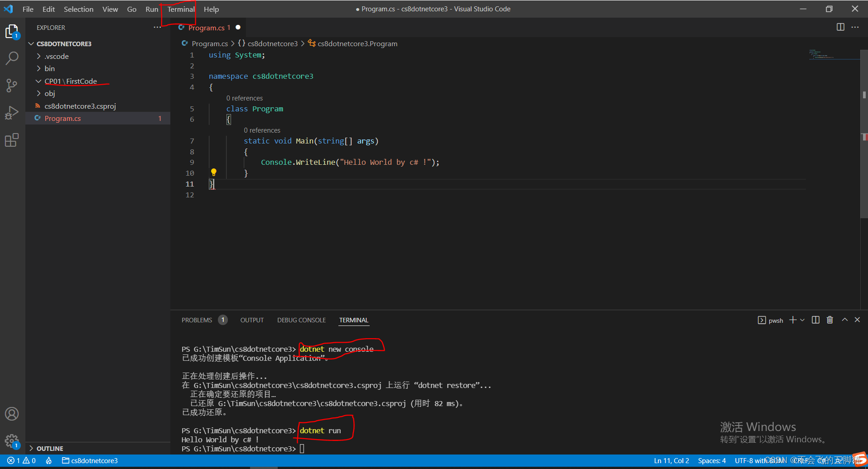Click the Console.WriteLine code line
This screenshot has width=868, height=469.
(x=350, y=162)
